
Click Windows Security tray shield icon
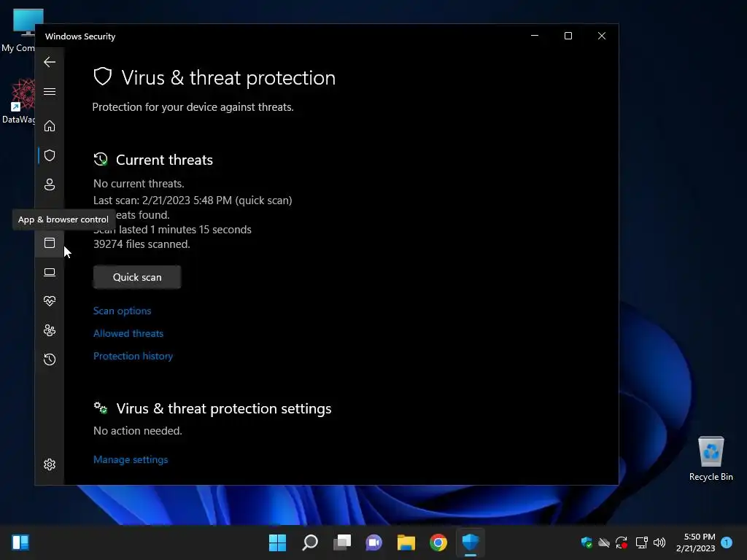(x=587, y=542)
